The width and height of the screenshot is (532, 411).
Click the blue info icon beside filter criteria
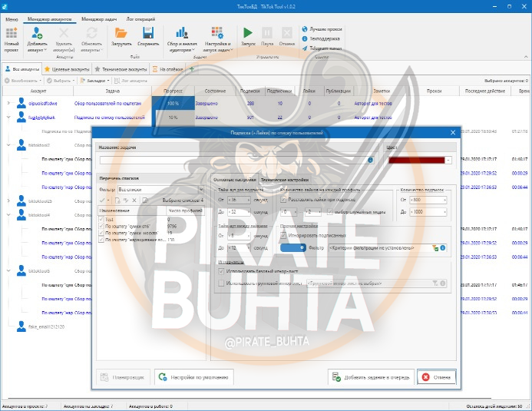pyautogui.click(x=442, y=248)
